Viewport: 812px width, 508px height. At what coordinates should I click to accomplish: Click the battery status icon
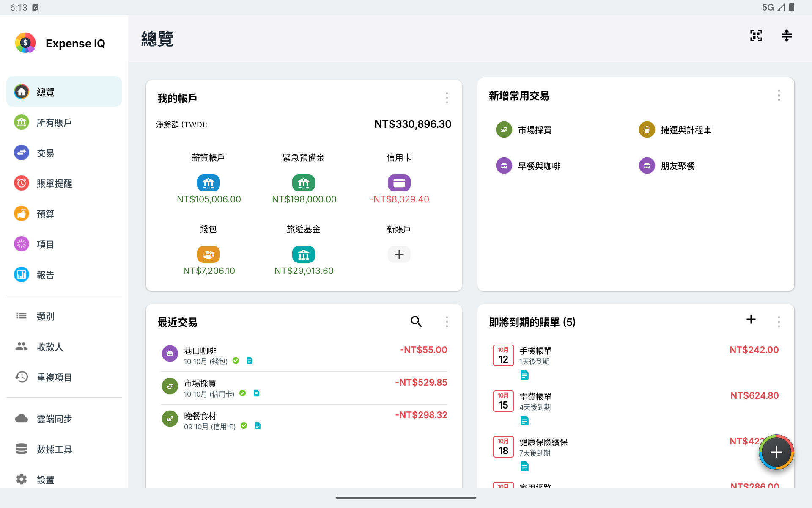(x=792, y=7)
